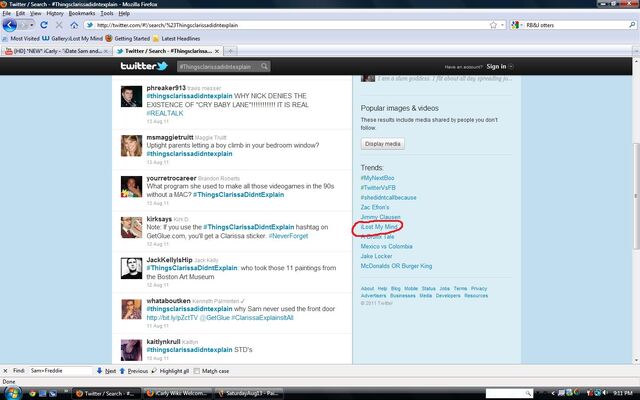
Task: Toggle Highlight all in the Find bar
Action: click(x=170, y=371)
